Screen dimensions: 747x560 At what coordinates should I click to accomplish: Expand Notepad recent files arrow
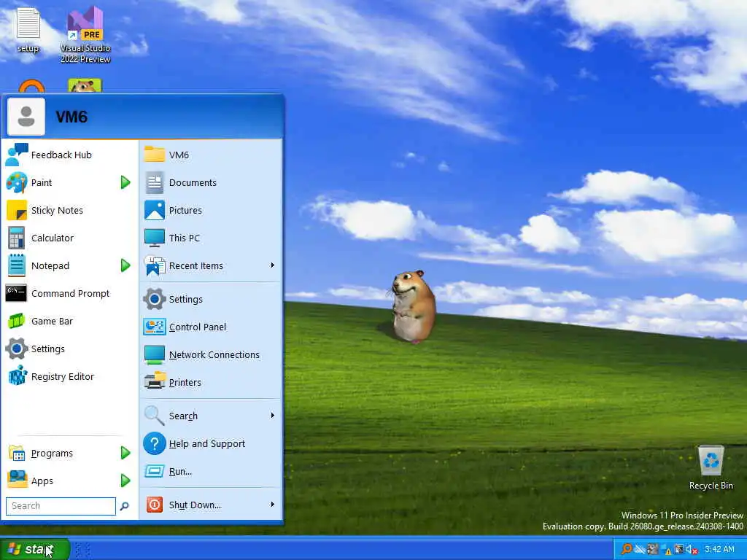[x=125, y=265]
